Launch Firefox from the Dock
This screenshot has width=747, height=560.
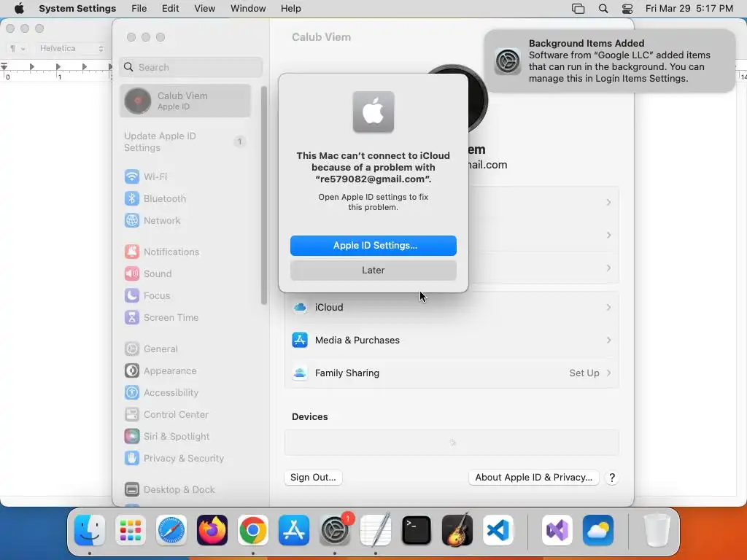pos(212,531)
